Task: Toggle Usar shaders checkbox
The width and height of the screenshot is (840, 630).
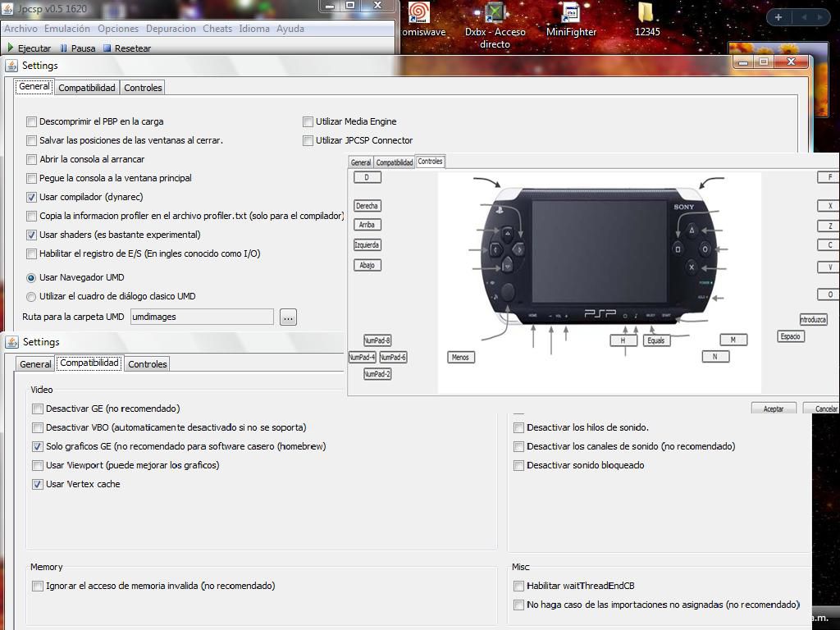Action: click(32, 235)
